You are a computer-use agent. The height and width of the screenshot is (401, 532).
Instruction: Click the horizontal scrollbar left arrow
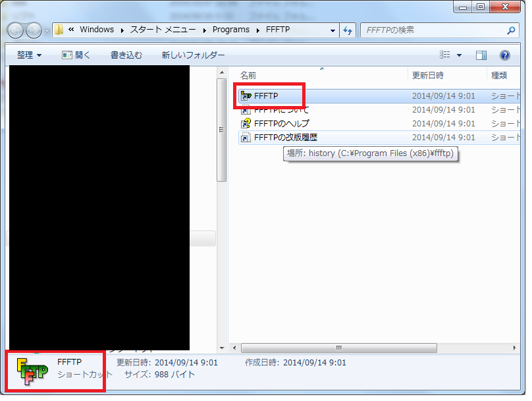[x=234, y=348]
